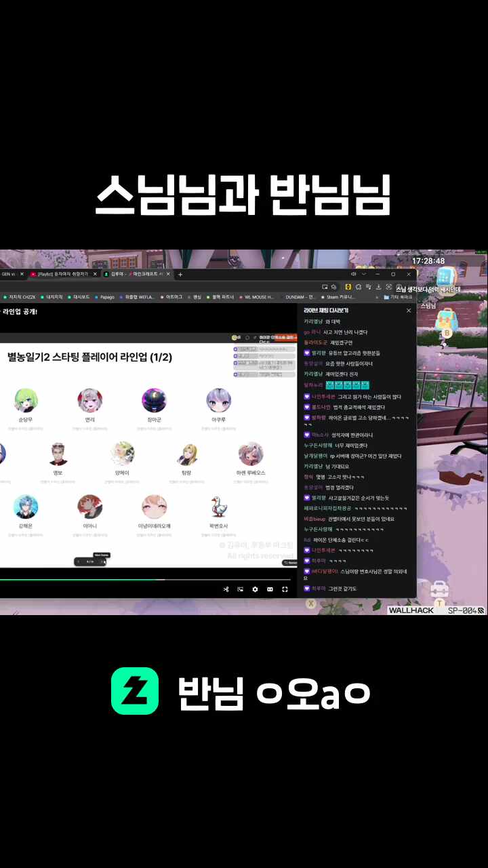This screenshot has height=868, width=488.
Task: Select the 탐랑 player avatar
Action: point(186,454)
